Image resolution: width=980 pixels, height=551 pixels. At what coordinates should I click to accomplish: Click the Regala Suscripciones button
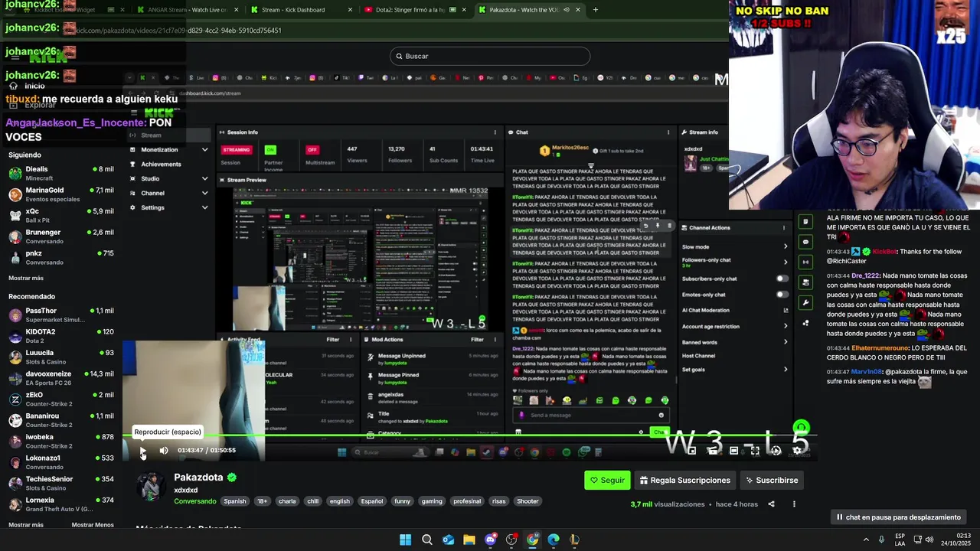685,481
